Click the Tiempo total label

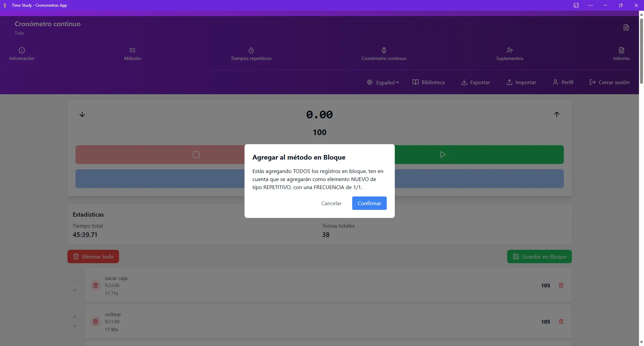pyautogui.click(x=88, y=226)
